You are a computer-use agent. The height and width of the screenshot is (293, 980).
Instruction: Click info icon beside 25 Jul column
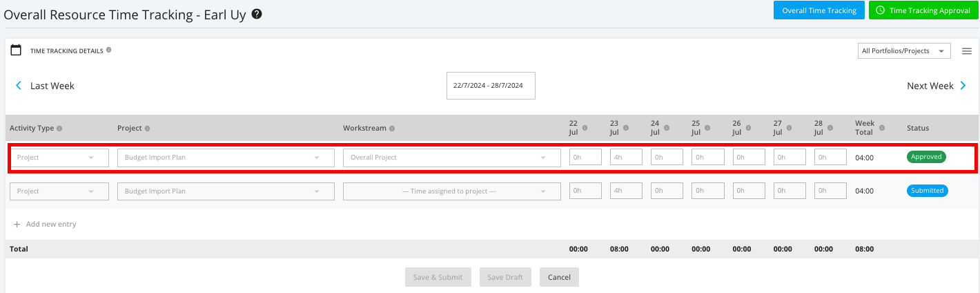[708, 128]
